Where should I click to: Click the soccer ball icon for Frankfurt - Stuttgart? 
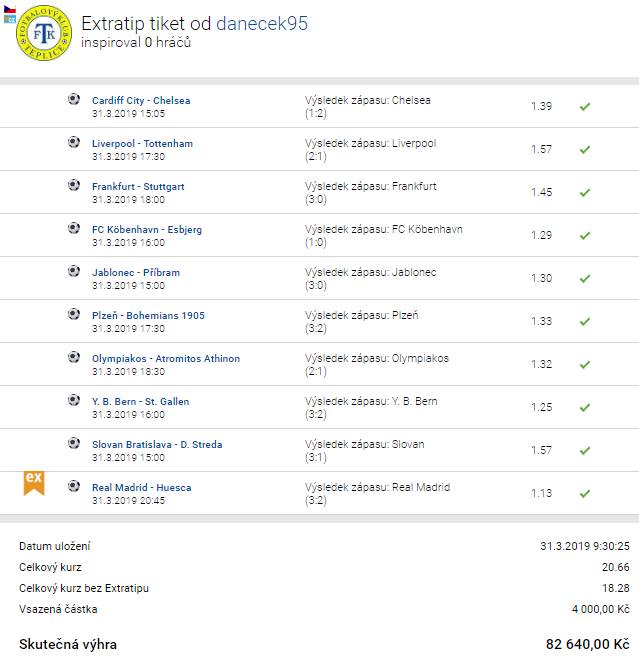tap(74, 185)
